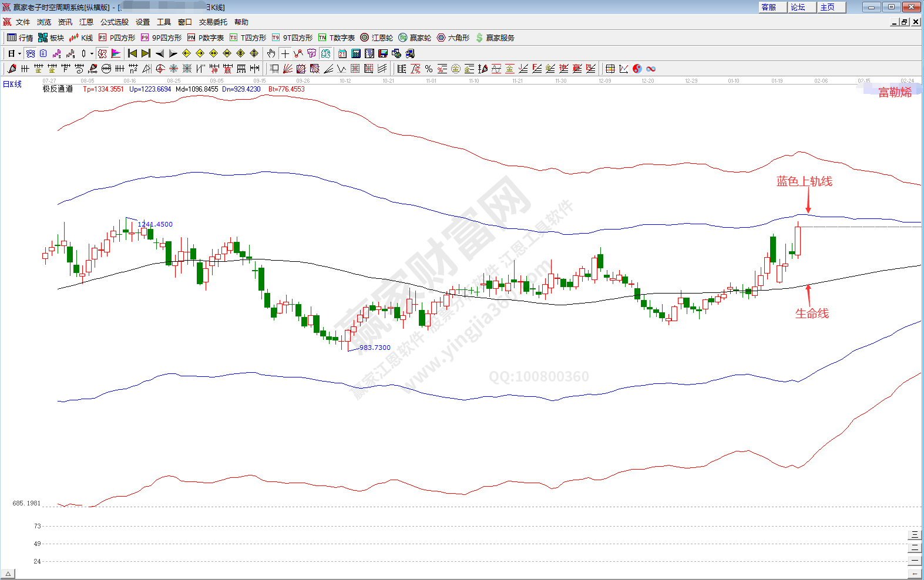Open the candlestick style dropdown arrow
Viewport: 924px width, 580px height.
tap(92, 54)
